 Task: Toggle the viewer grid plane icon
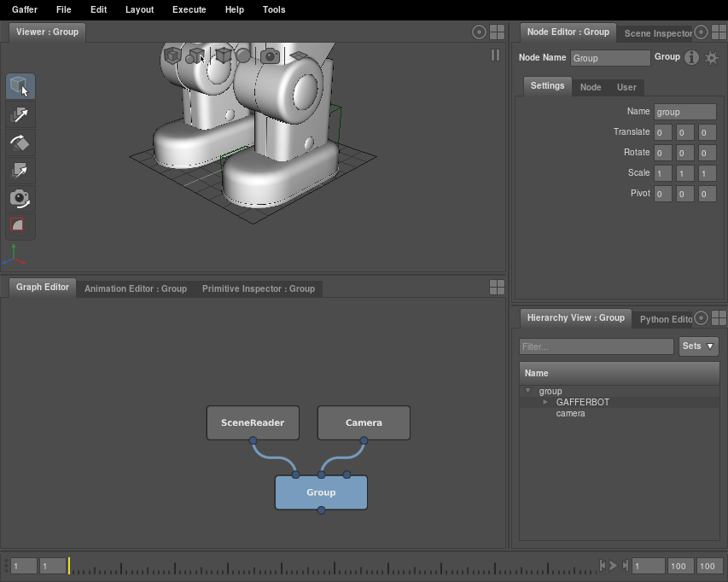pos(299,55)
